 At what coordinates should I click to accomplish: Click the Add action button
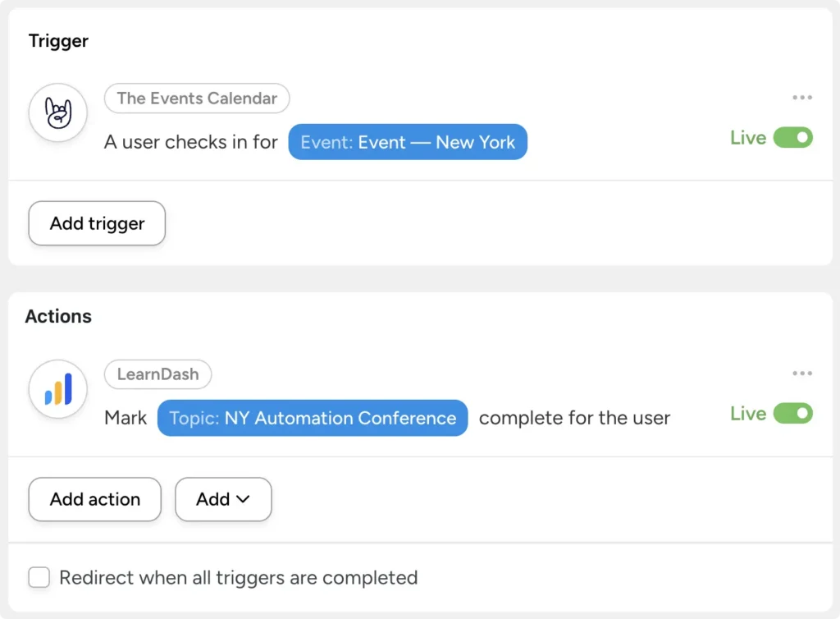pyautogui.click(x=95, y=499)
